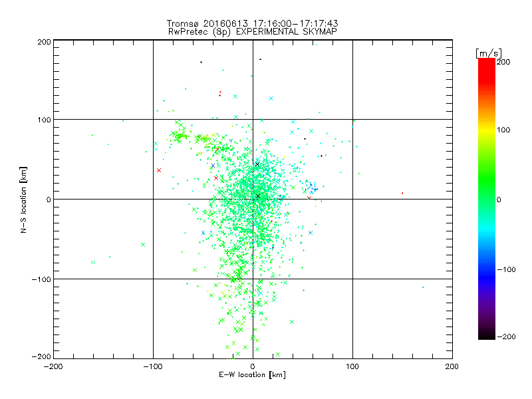Click the y-axis '200' tick label
Image resolution: width=532 pixels, height=399 pixels.
tap(44, 42)
